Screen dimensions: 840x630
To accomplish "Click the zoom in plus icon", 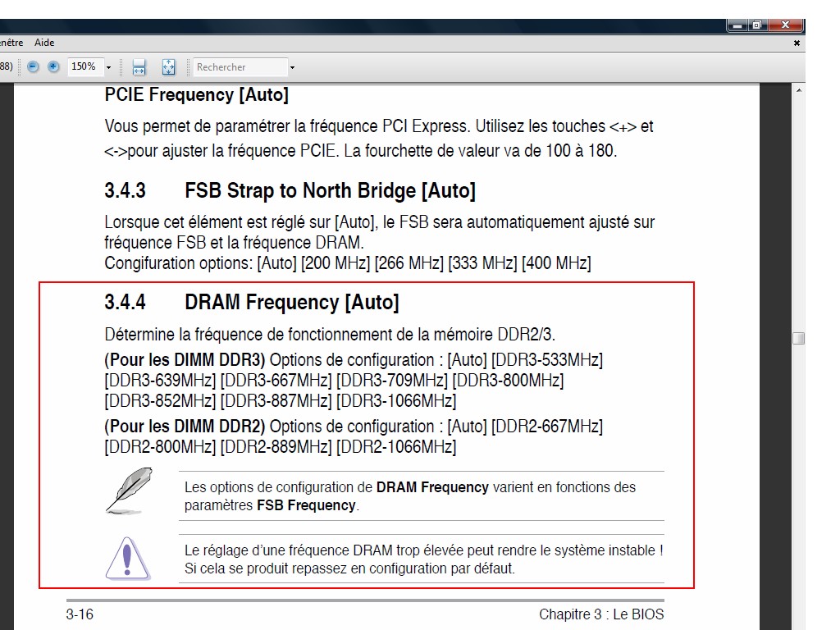I will tap(53, 66).
